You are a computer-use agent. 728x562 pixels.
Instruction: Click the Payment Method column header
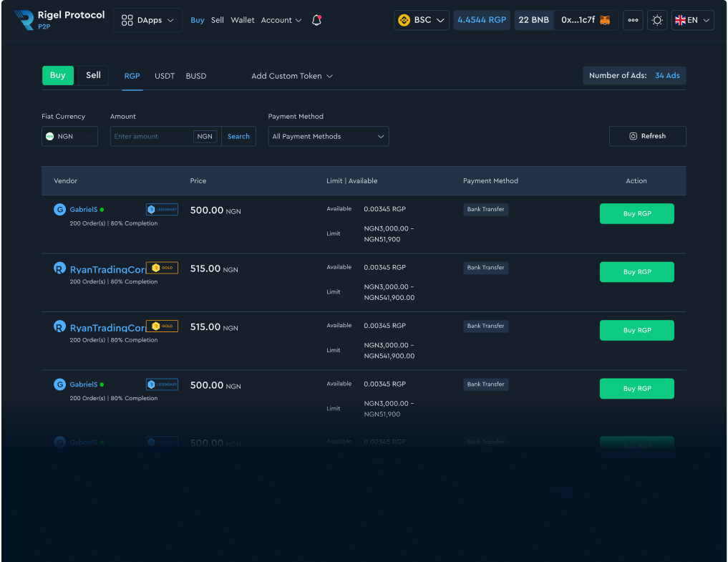(x=490, y=180)
